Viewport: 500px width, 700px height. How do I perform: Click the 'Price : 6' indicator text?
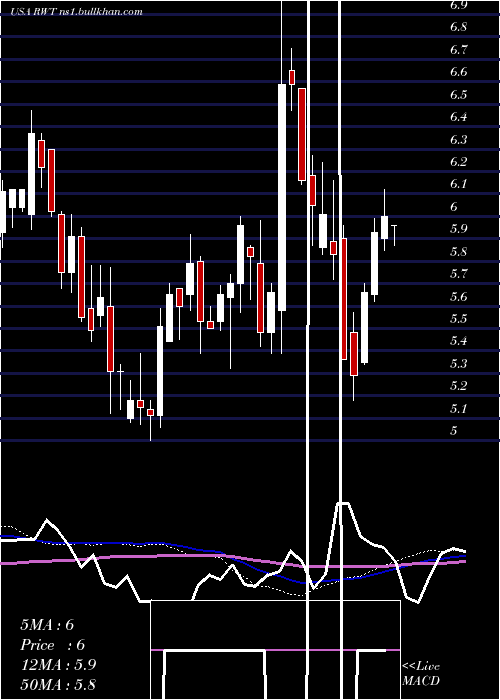pyautogui.click(x=52, y=645)
